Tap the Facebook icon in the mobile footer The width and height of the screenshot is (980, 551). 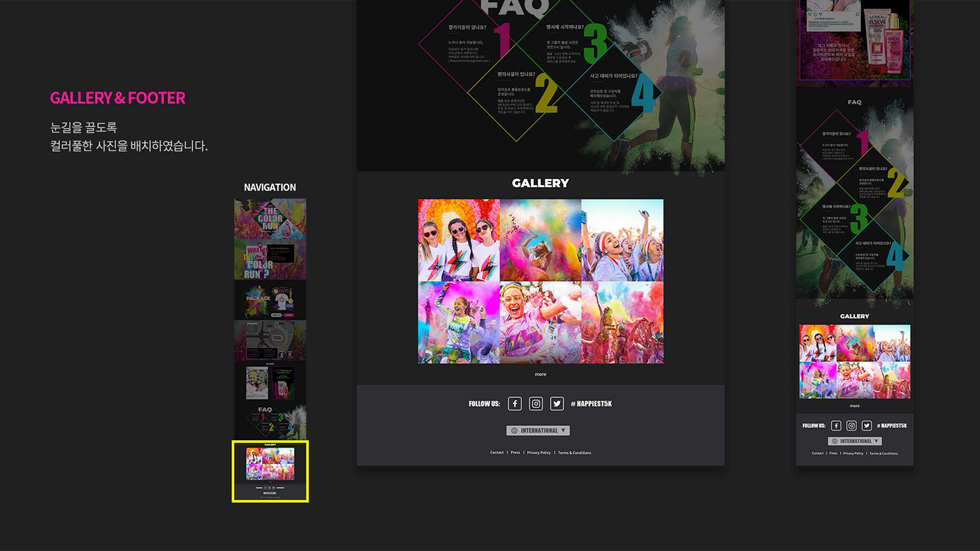click(x=836, y=425)
